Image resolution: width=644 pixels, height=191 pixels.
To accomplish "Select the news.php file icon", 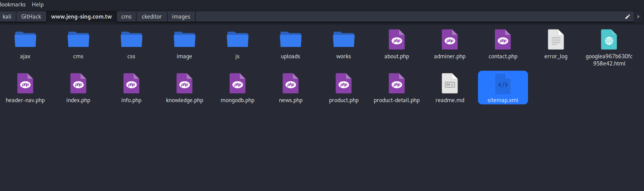I will 291,83.
